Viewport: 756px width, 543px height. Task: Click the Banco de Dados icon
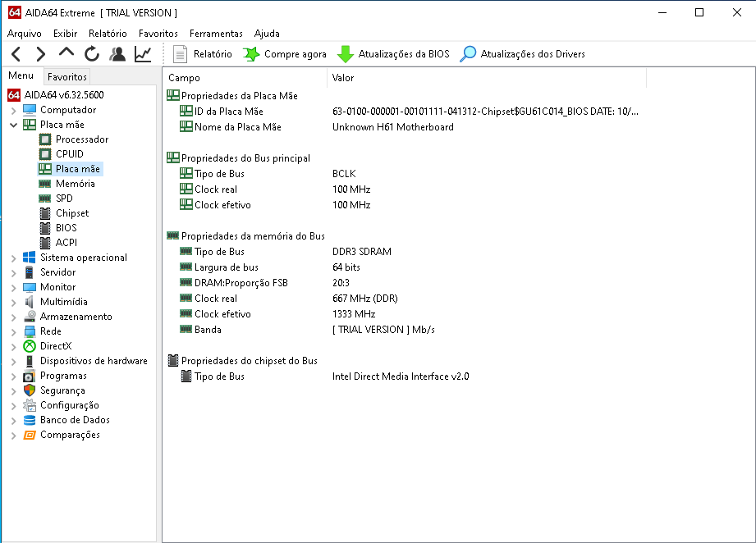coord(30,420)
